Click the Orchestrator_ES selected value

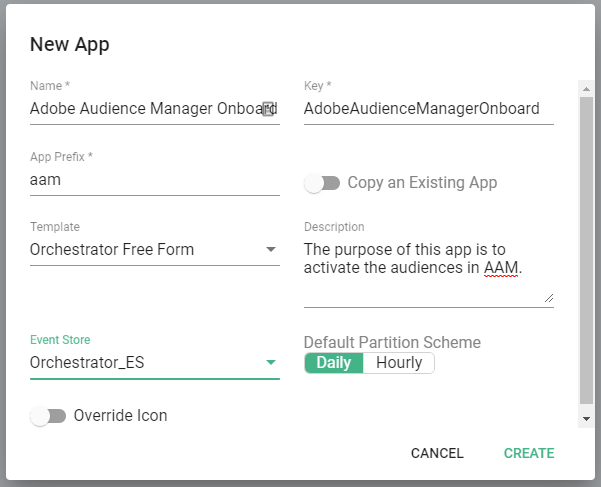coord(88,362)
